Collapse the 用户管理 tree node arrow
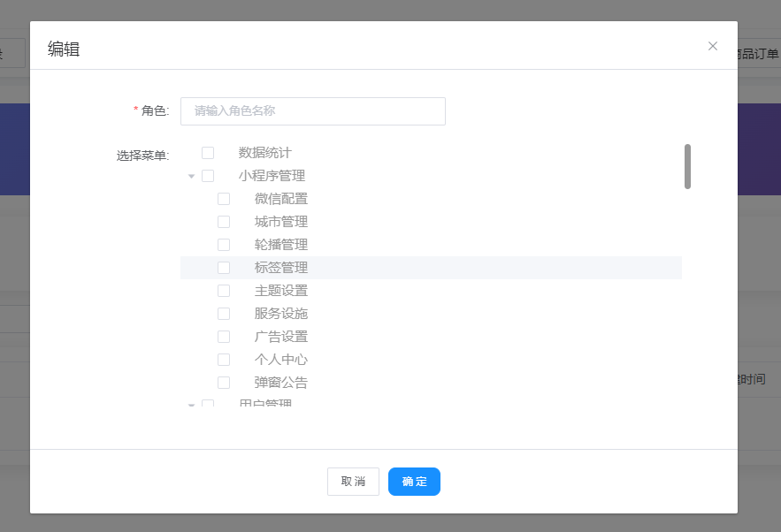Viewport: 781px width, 532px height. pyautogui.click(x=191, y=405)
